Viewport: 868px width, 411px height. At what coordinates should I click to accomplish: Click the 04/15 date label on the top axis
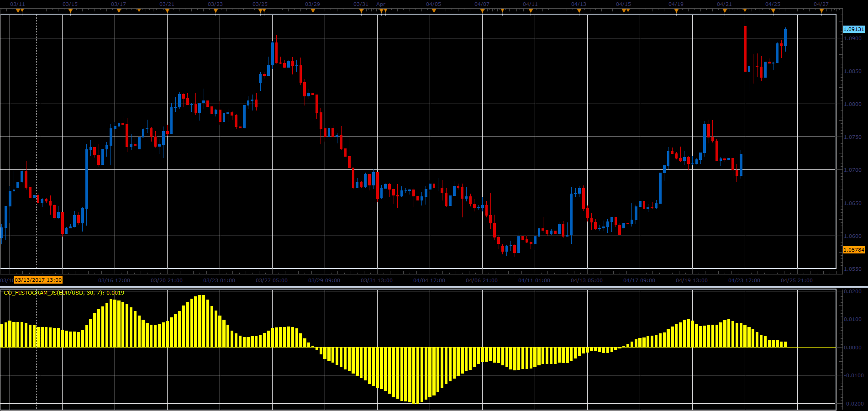pyautogui.click(x=623, y=4)
